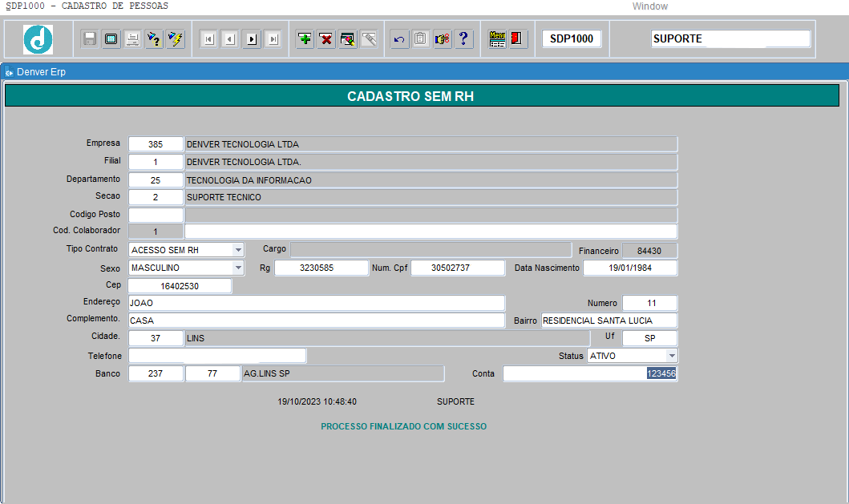Click the Denver Erp window icon
849x504 pixels.
tap(9, 72)
